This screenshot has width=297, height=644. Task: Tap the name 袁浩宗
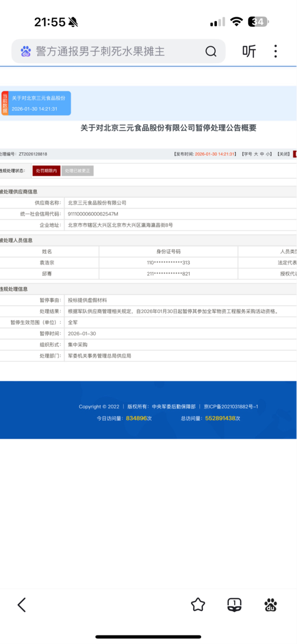coord(47,263)
